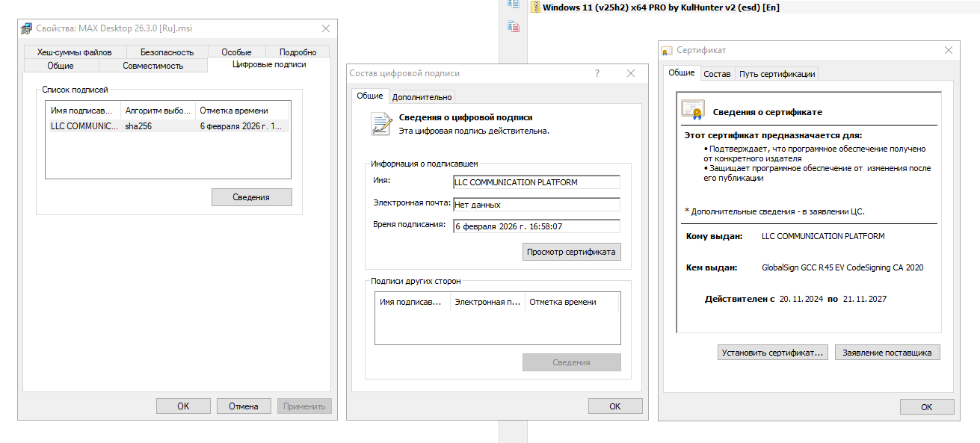Close the Сертификат window
This screenshot has width=980, height=443.
(x=949, y=50)
